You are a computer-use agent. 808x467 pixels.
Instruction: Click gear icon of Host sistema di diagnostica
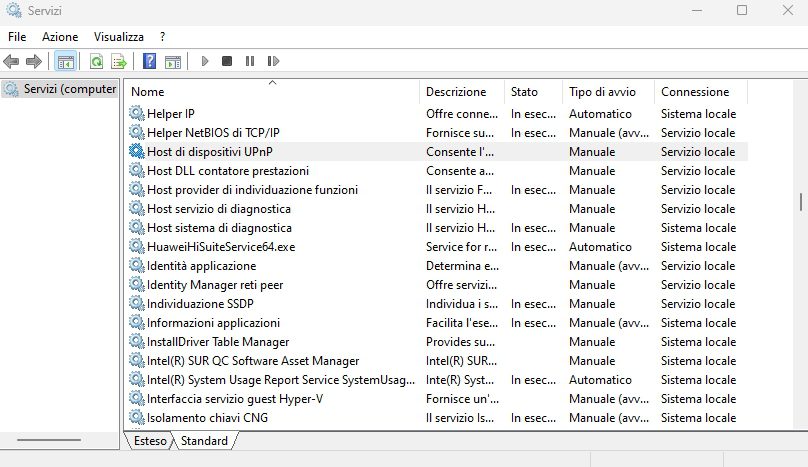point(137,228)
